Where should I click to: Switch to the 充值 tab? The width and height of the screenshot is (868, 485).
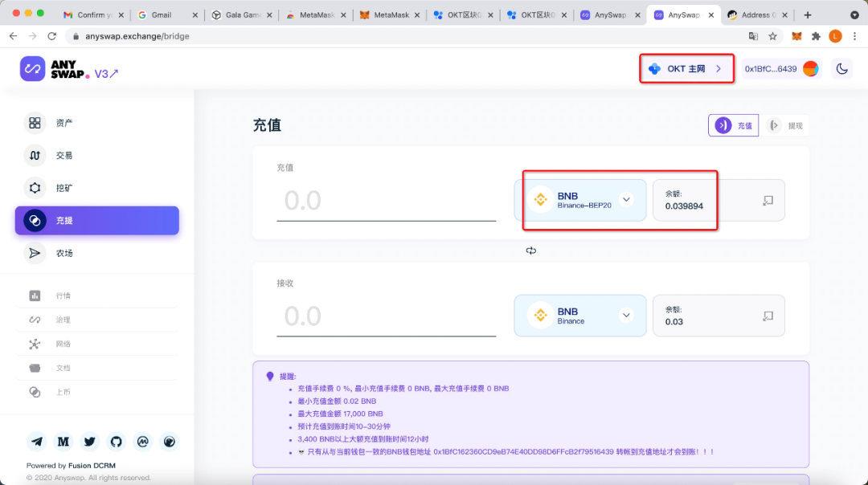pos(734,125)
